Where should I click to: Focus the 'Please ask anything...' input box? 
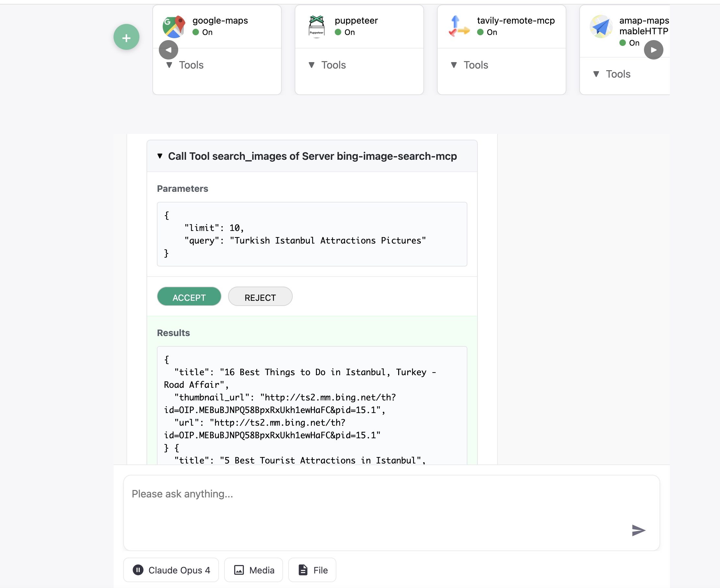(373, 508)
